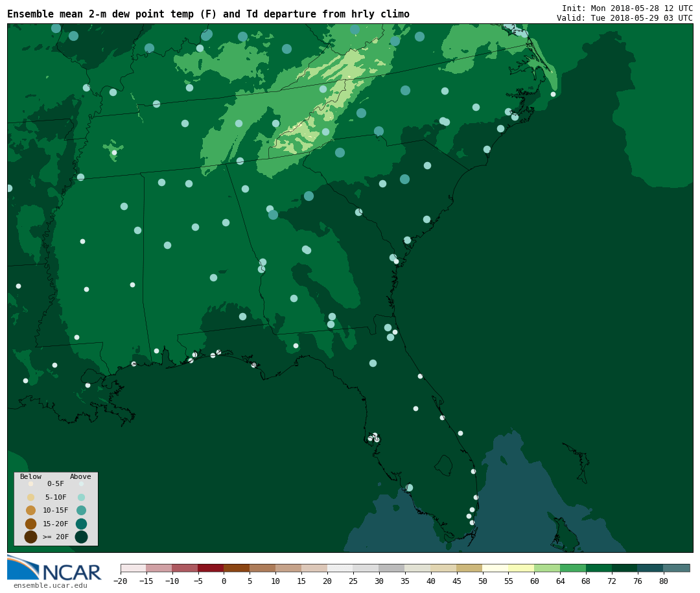Click the colorbar segment between -15 and -10
This screenshot has width=700, height=593.
pos(159,568)
